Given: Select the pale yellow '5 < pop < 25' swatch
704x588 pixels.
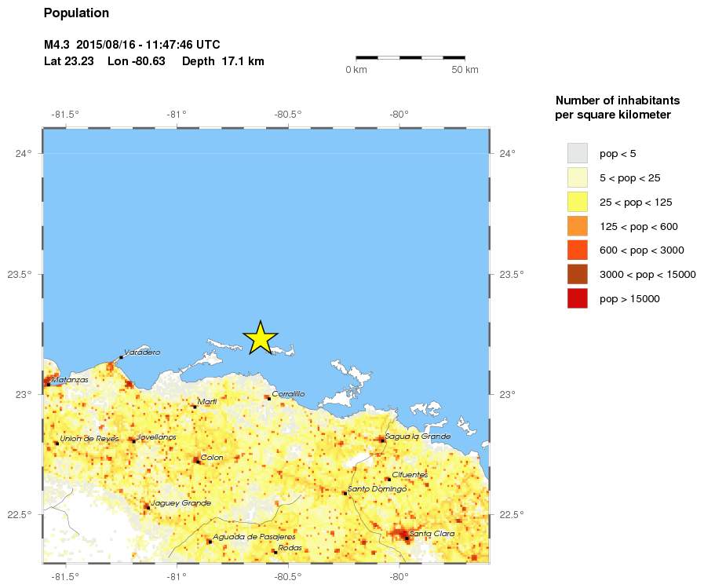Looking at the screenshot, I should click(578, 177).
